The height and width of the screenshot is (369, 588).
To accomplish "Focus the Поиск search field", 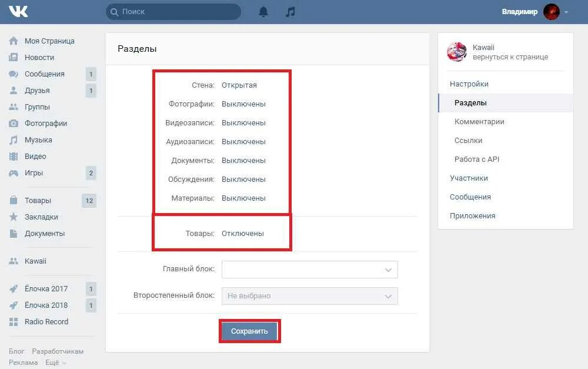I will 173,12.
